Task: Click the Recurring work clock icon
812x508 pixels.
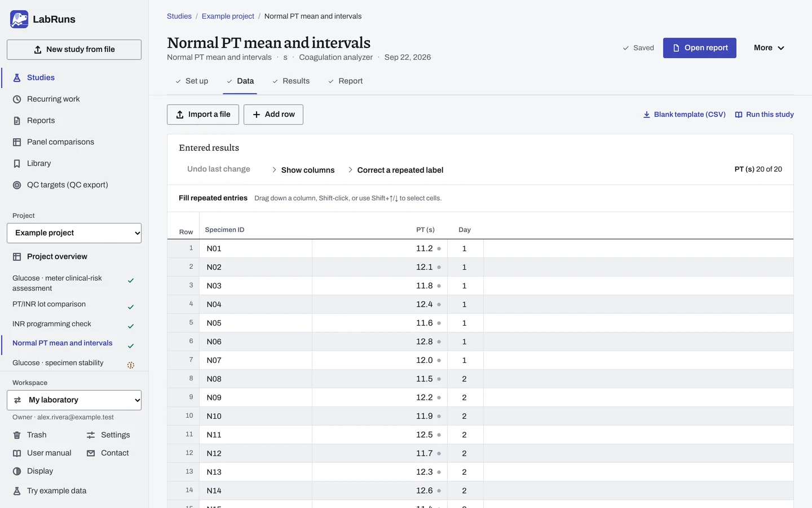Action: click(17, 99)
